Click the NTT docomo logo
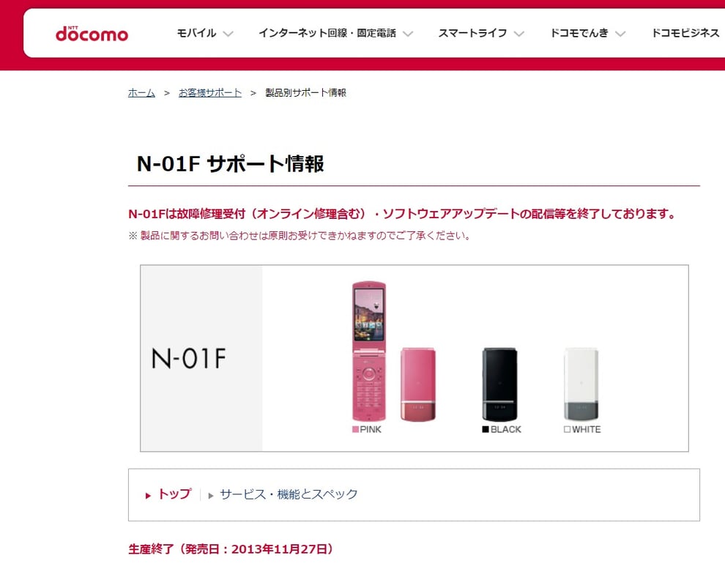This screenshot has width=725, height=588. click(x=92, y=34)
